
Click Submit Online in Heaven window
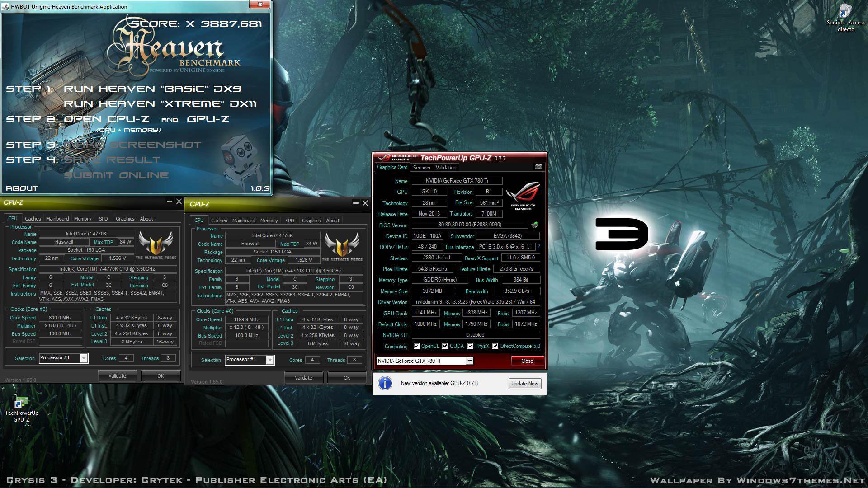click(116, 175)
